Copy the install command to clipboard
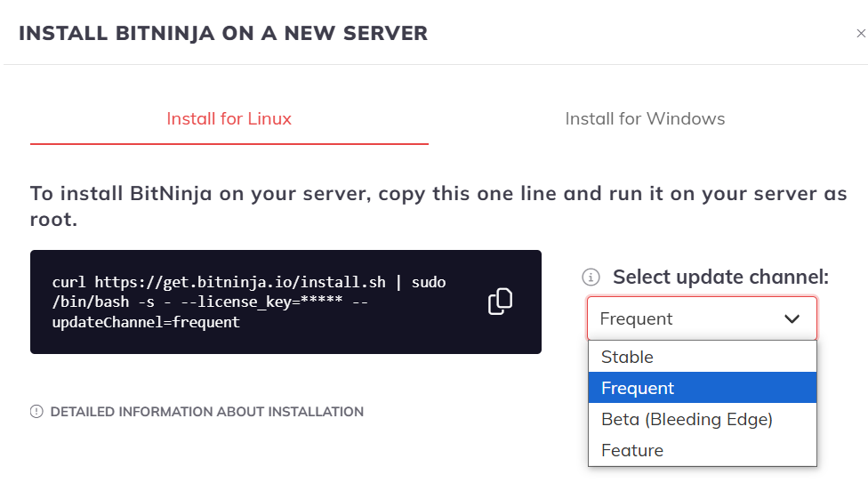 tap(500, 302)
